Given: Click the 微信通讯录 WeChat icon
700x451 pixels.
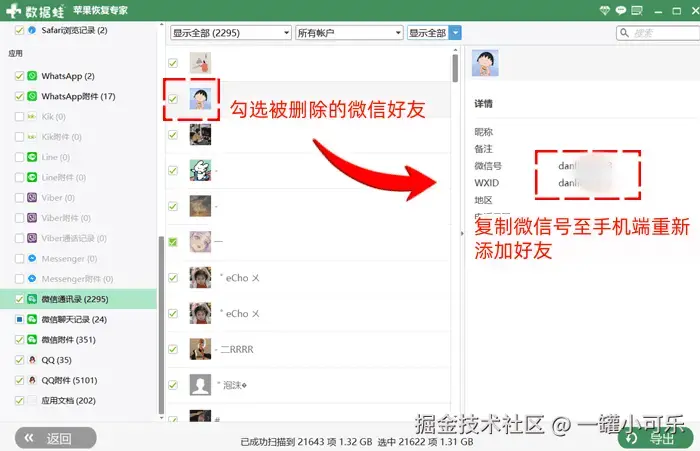Looking at the screenshot, I should pyautogui.click(x=32, y=299).
